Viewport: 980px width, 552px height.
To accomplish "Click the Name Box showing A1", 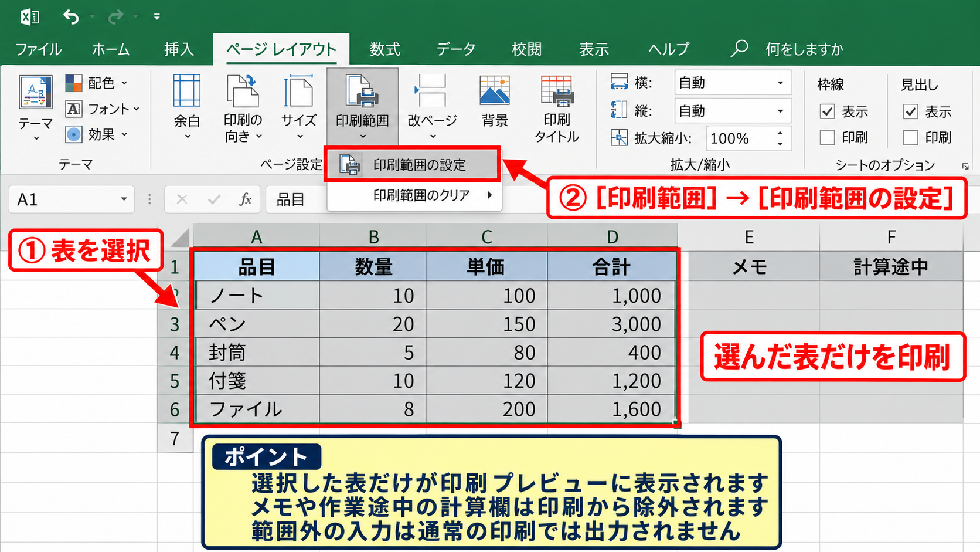I will point(63,199).
